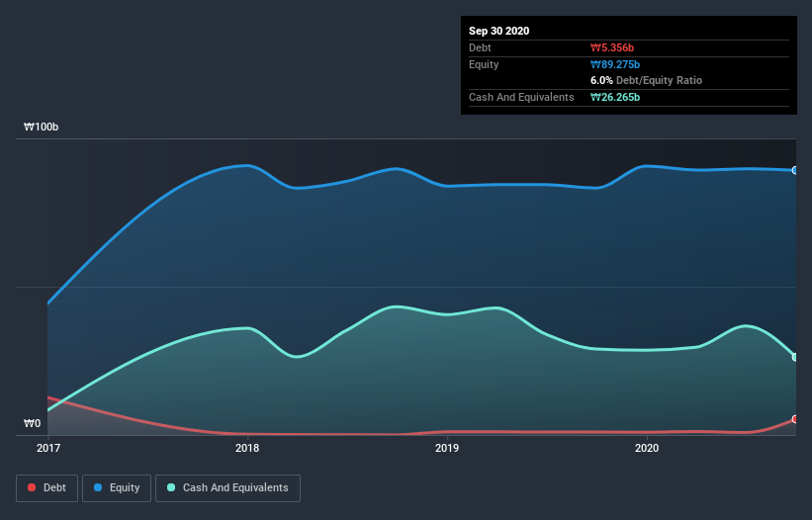Click the Sep 30 2020 tooltip date

498,31
